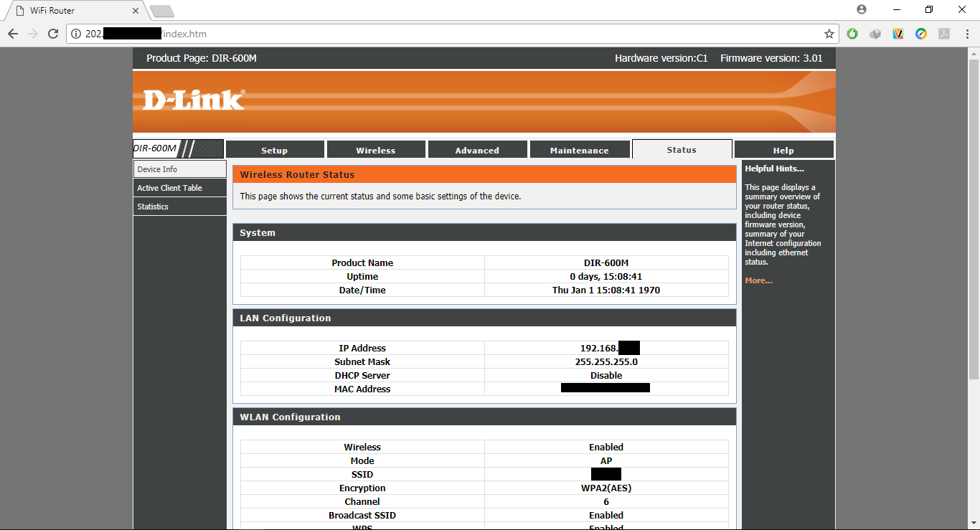This screenshot has width=980, height=530.
Task: Go back to the previous page
Action: [13, 34]
